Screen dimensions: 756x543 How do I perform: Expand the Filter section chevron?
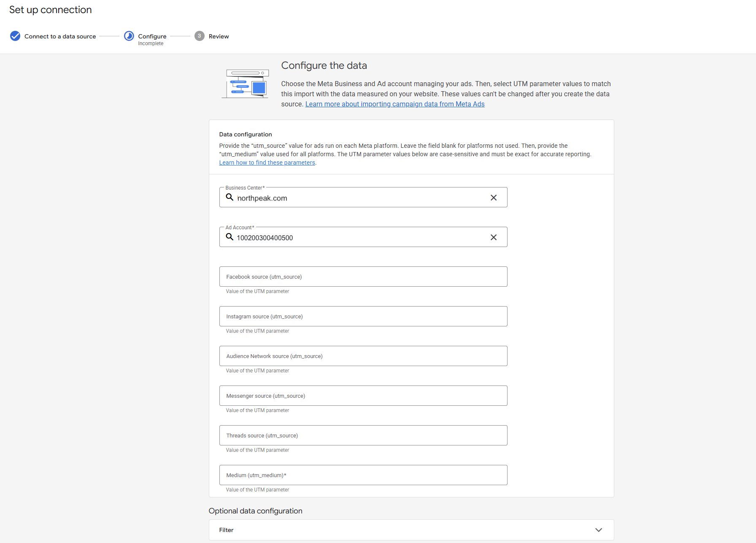(x=598, y=530)
